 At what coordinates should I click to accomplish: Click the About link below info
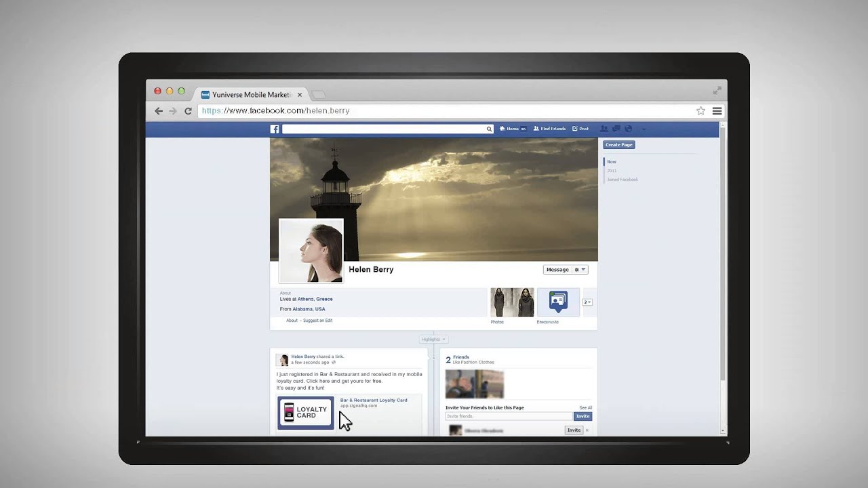point(292,321)
